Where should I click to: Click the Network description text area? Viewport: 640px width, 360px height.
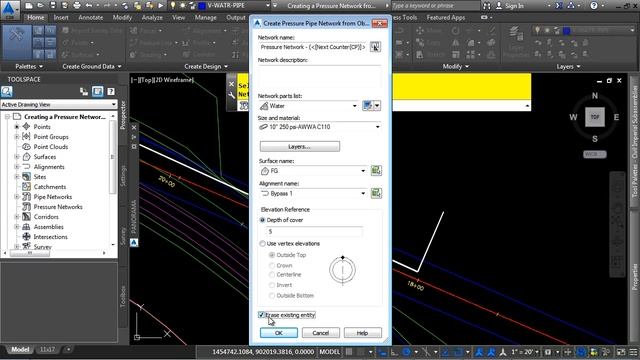coord(320,76)
